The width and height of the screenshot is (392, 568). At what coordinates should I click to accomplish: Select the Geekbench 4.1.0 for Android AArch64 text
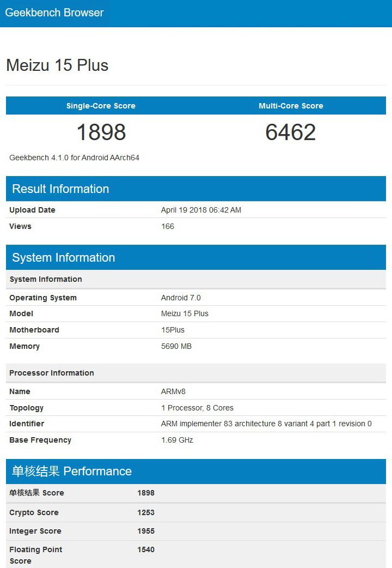pos(74,158)
